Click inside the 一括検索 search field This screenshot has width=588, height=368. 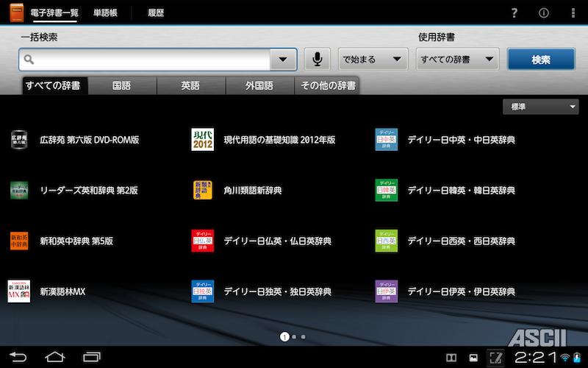coord(144,60)
